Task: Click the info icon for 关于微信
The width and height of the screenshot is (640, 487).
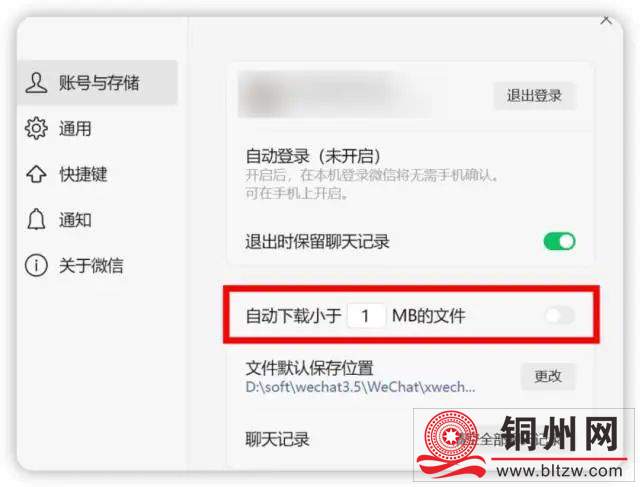Action: (36, 265)
